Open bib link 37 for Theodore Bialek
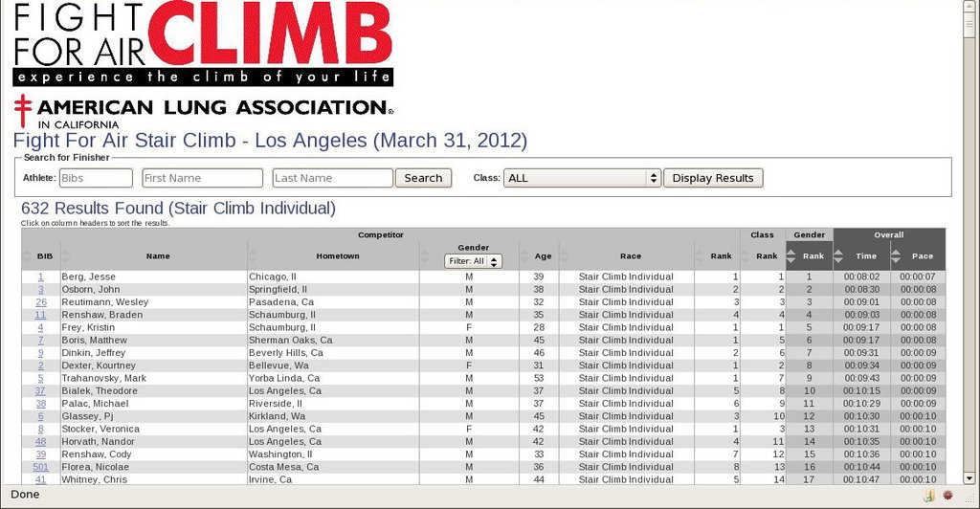980x509 pixels. [40, 391]
